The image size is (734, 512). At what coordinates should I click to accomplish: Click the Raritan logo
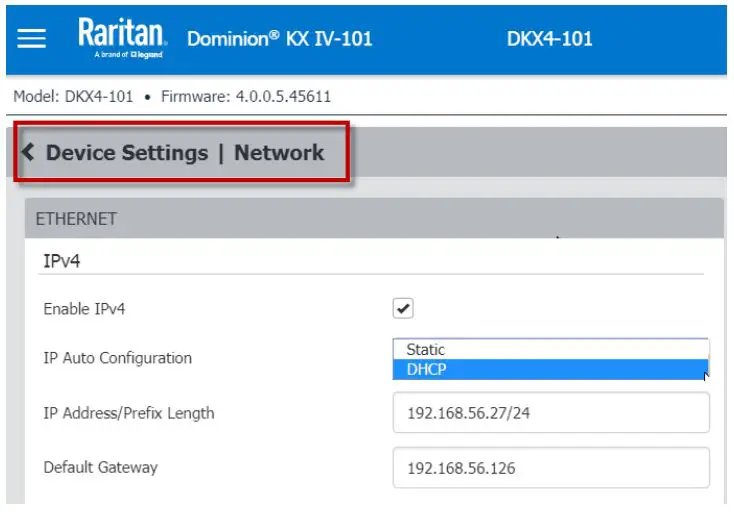coord(122,38)
